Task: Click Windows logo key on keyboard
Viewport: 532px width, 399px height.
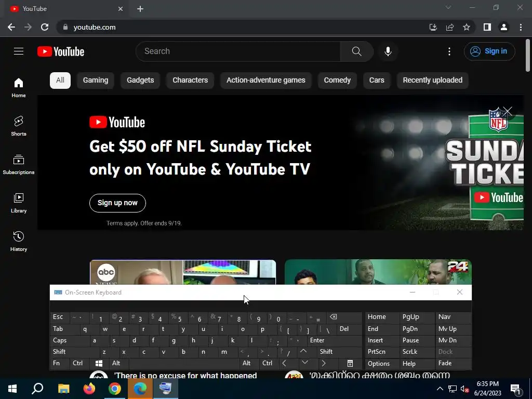Action: click(99, 363)
